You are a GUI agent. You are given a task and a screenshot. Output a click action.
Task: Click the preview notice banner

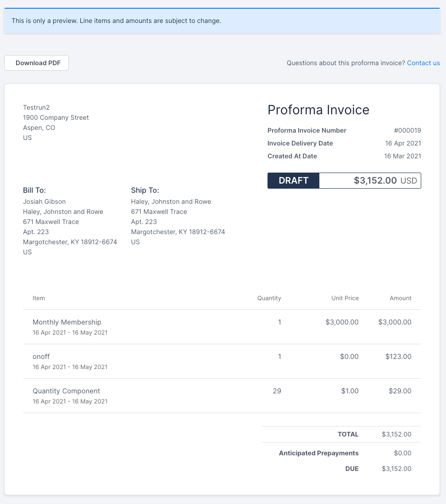click(x=222, y=21)
